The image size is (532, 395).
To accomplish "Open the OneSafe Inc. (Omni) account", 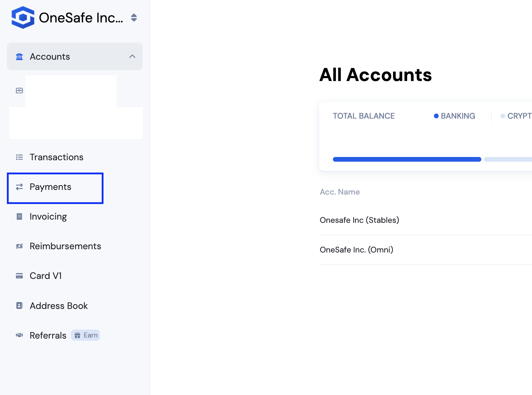I will click(356, 250).
